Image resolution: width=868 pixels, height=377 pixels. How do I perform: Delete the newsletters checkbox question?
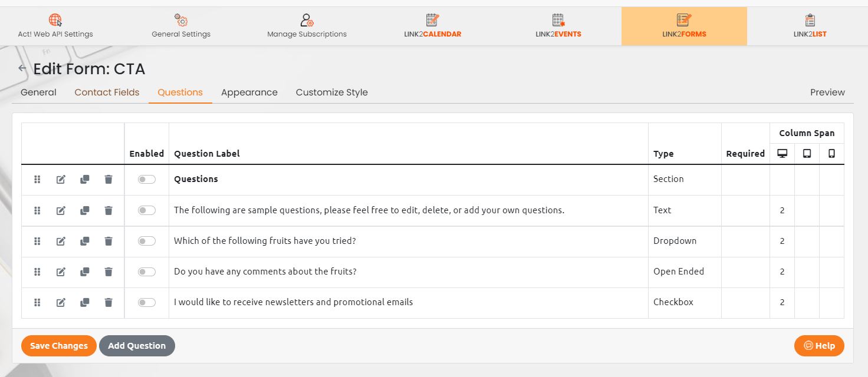pyautogui.click(x=108, y=302)
